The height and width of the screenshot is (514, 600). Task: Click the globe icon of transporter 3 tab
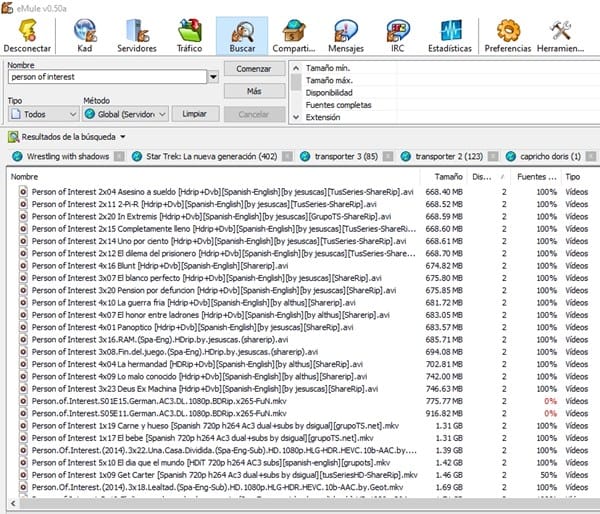305,156
